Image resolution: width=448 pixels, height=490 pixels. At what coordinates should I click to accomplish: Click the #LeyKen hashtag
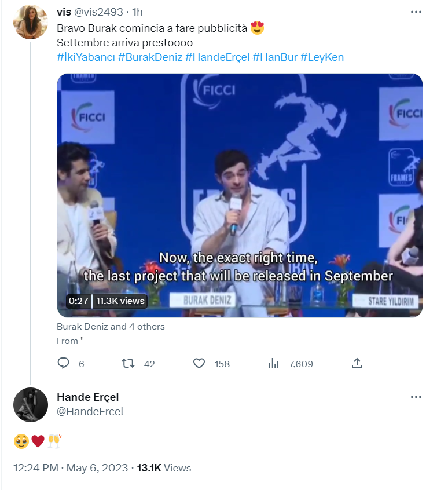(322, 57)
